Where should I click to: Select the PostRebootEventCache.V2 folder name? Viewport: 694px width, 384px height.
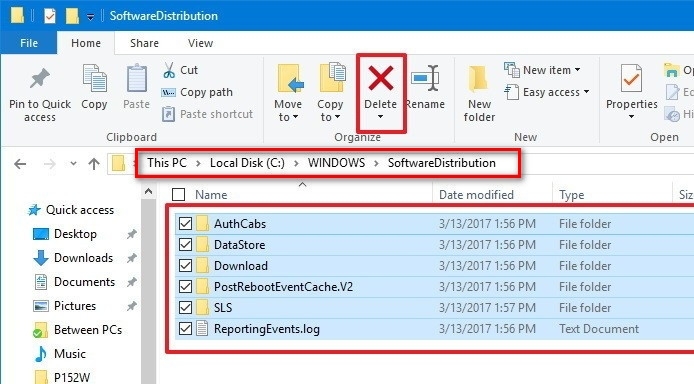(x=283, y=286)
